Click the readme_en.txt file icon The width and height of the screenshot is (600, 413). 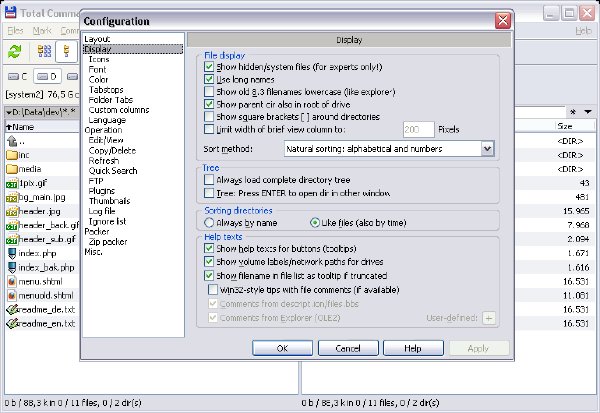click(13, 324)
